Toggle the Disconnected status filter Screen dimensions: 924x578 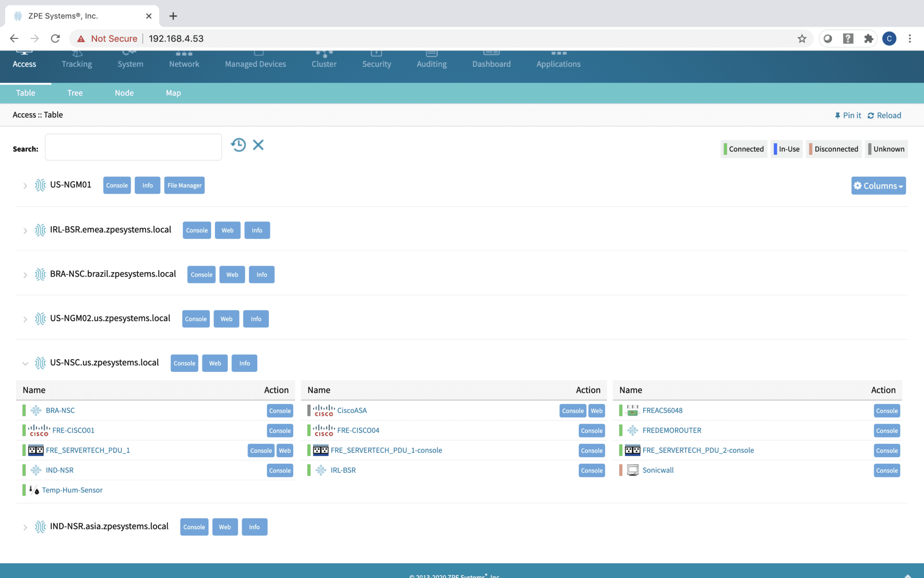point(833,149)
